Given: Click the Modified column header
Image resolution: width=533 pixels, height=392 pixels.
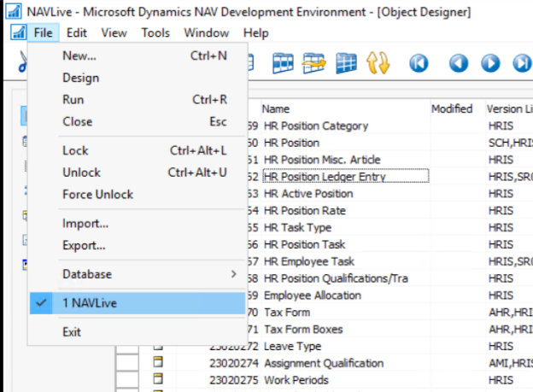Looking at the screenshot, I should 458,108.
